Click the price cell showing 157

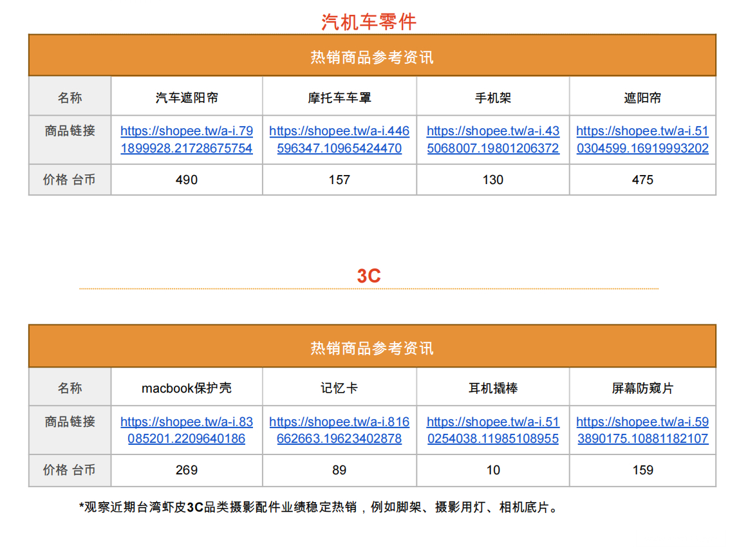click(x=339, y=180)
